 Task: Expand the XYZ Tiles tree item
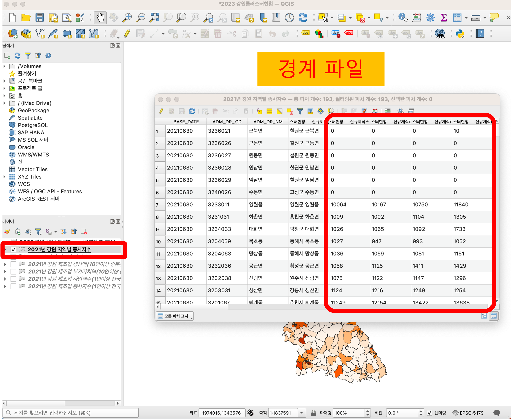point(4,177)
